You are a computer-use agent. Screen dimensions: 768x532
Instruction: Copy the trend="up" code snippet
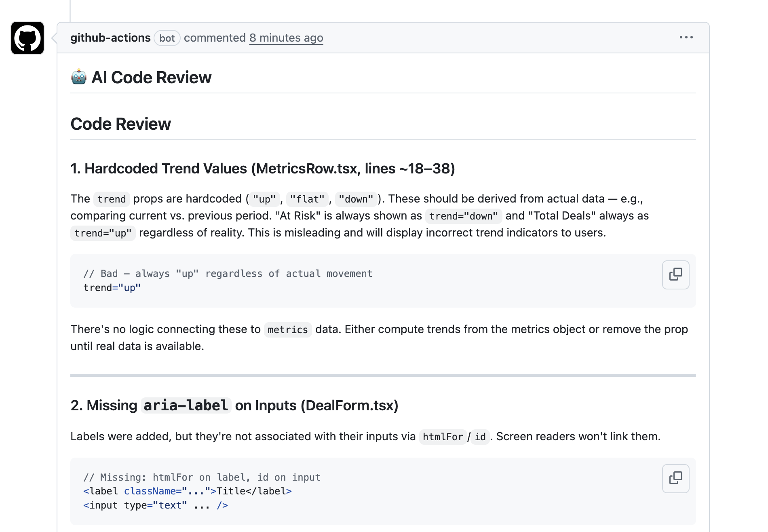click(675, 275)
